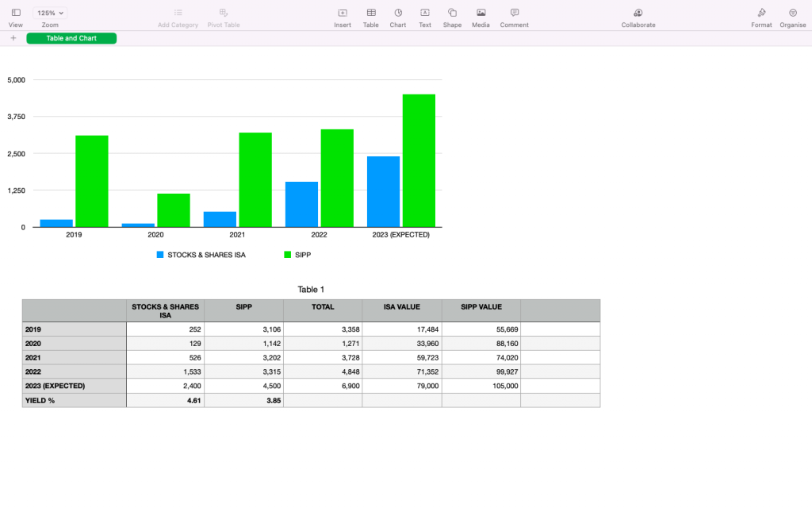Image resolution: width=812 pixels, height=508 pixels.
Task: Click the Collaborate icon
Action: pos(638,13)
